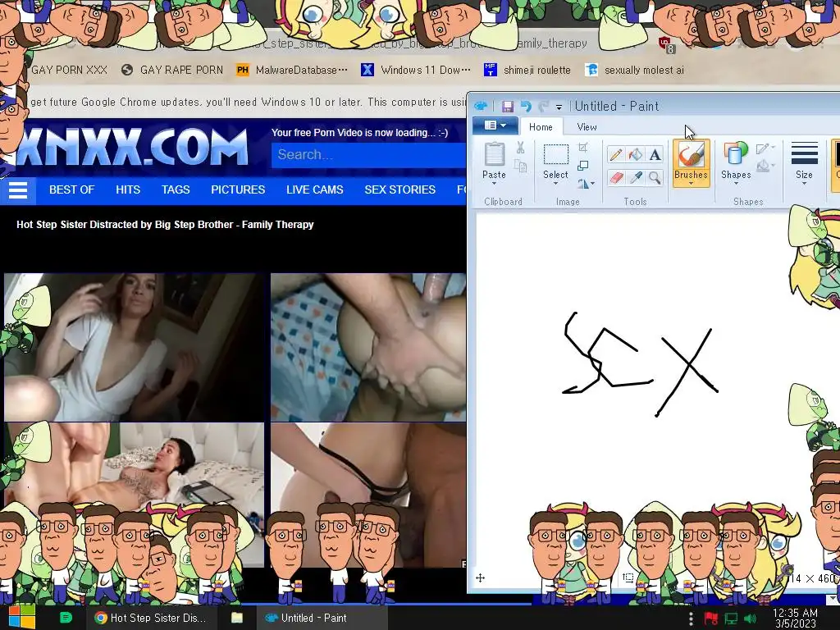840x630 pixels.
Task: Switch to the Home tab in Paint
Action: coord(541,127)
